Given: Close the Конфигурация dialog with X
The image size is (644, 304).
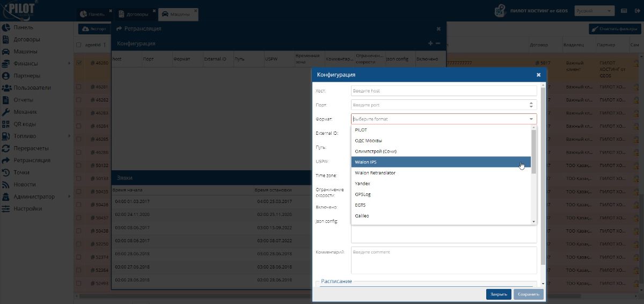Looking at the screenshot, I should [538, 75].
